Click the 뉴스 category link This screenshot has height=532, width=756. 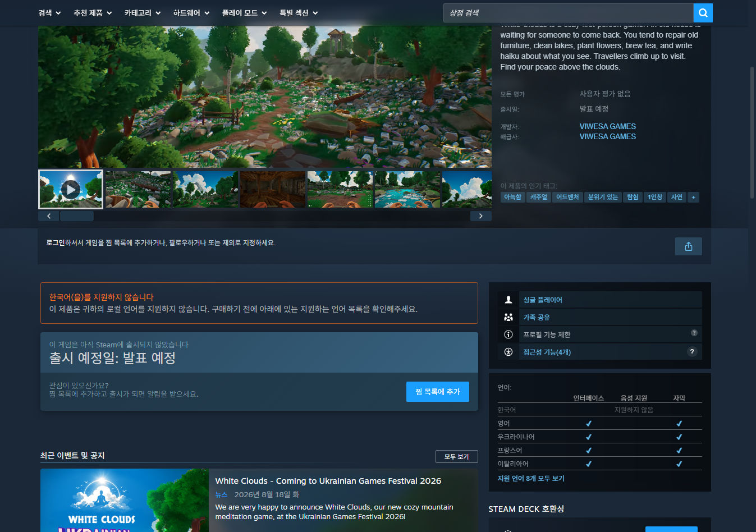(222, 494)
